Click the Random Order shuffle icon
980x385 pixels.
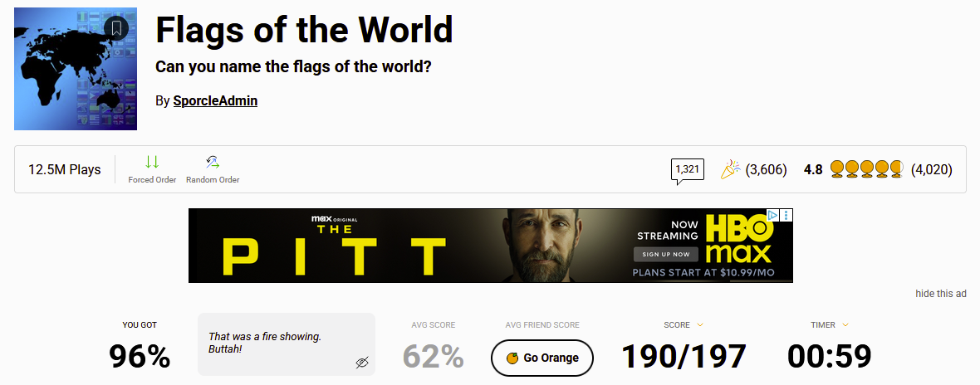(x=213, y=162)
